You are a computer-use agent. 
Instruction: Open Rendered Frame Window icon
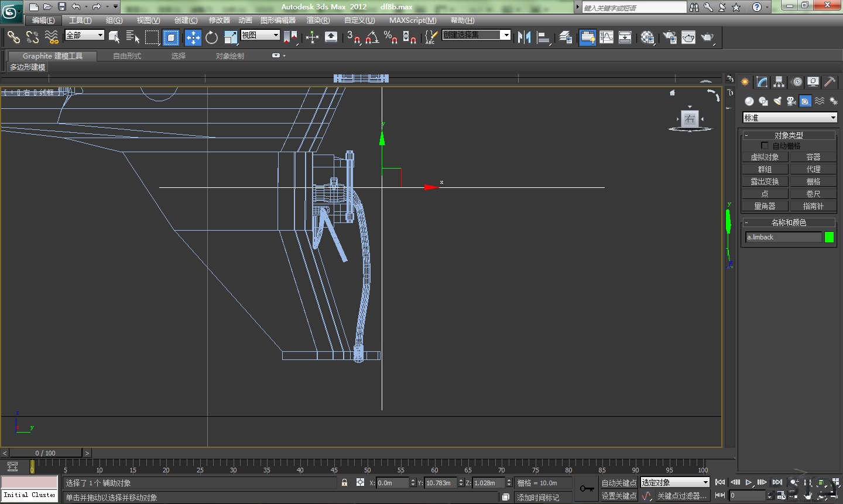pyautogui.click(x=688, y=37)
